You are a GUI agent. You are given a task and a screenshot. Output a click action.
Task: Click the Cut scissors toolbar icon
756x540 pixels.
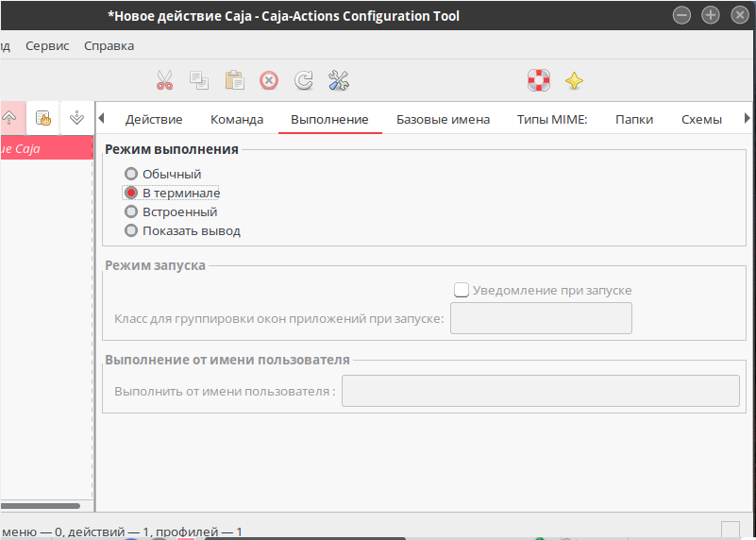[164, 80]
